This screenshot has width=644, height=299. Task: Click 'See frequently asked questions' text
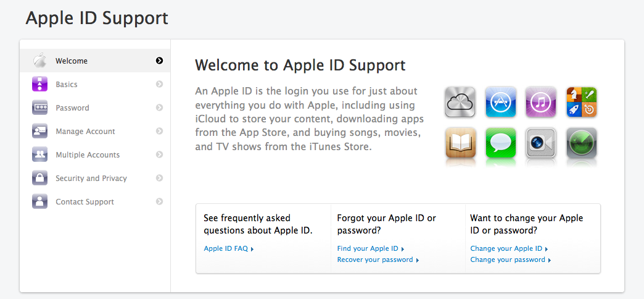click(x=258, y=224)
